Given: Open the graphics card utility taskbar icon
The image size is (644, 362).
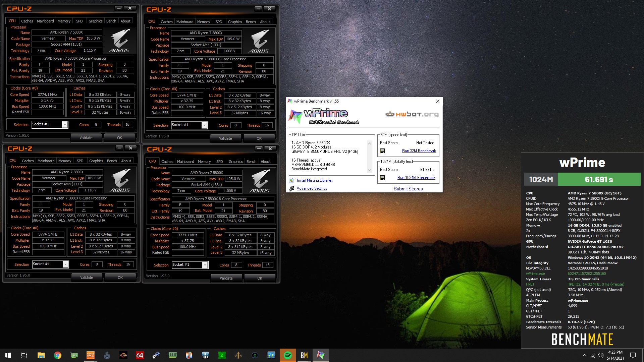Looking at the screenshot, I should click(74, 355).
